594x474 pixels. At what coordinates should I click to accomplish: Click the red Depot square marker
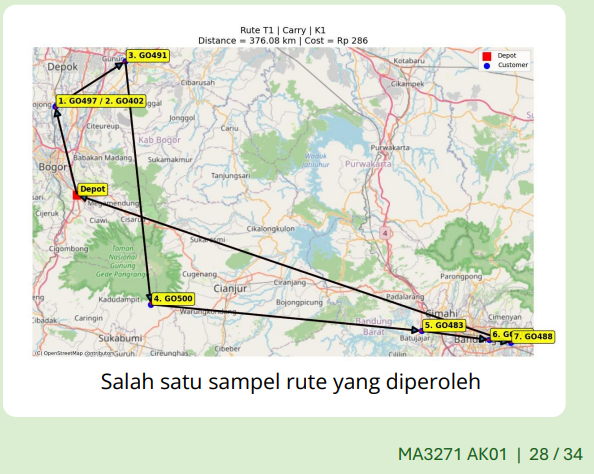point(77,195)
